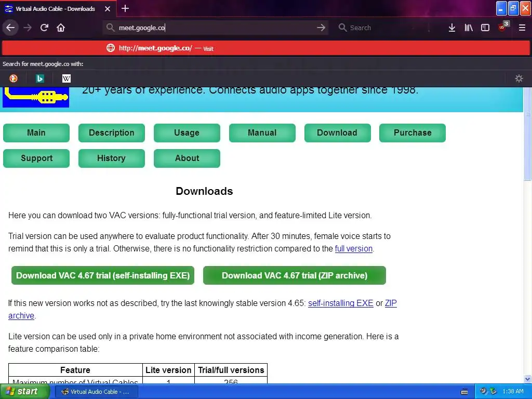Viewport: 532px width, 399px height.
Task: Click the go arrow in the address bar
Action: (321, 28)
